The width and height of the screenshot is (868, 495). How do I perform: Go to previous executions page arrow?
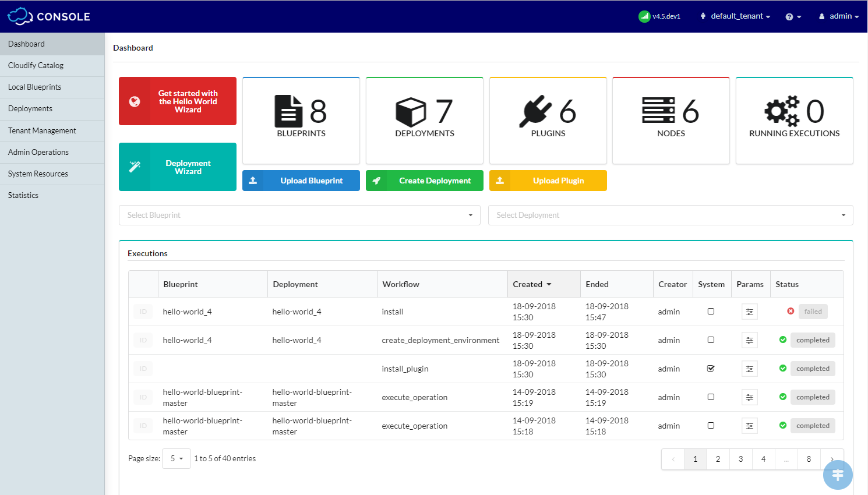point(673,459)
